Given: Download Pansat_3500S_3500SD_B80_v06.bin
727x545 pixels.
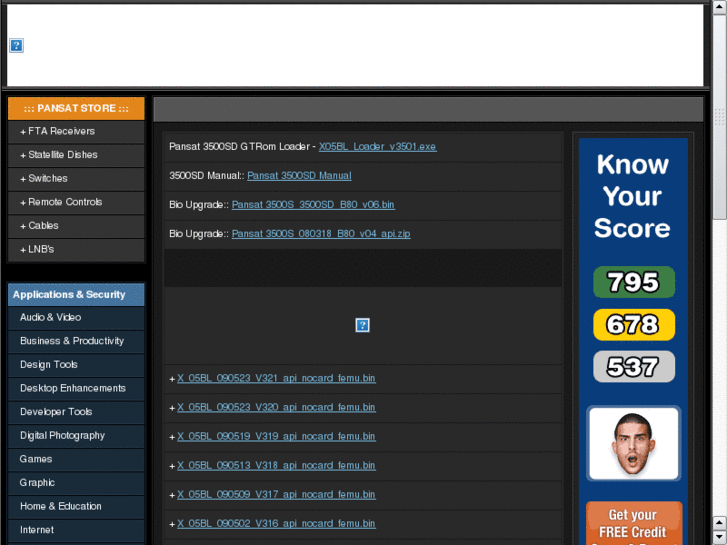Looking at the screenshot, I should point(313,205).
